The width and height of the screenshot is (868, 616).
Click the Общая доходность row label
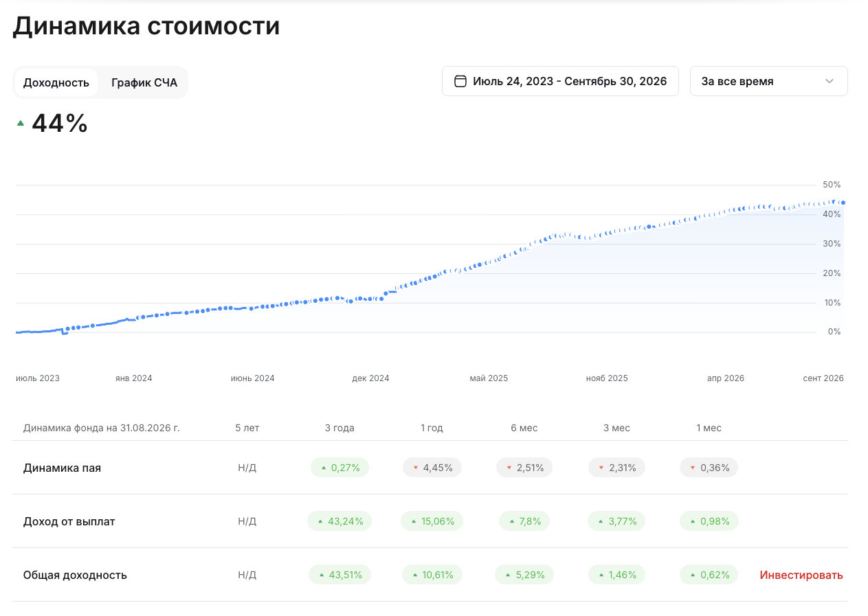pos(75,575)
